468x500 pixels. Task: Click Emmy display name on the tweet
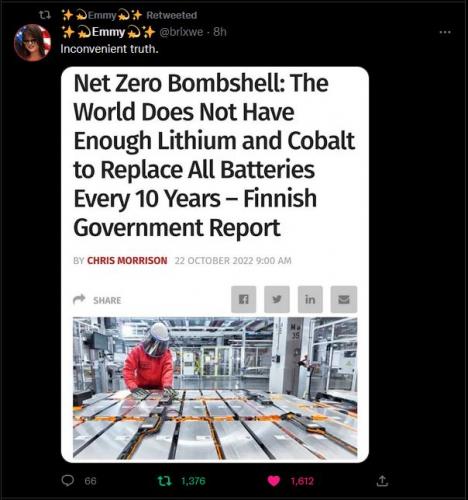109,32
